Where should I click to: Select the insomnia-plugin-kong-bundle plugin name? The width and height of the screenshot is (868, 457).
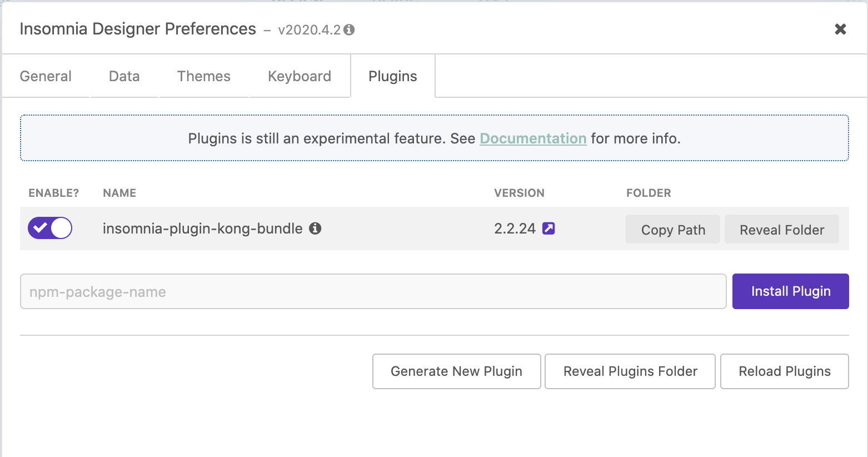coord(203,229)
